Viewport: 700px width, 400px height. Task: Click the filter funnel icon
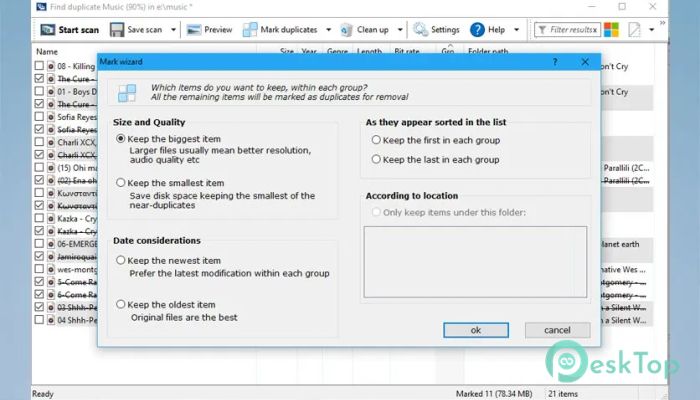[542, 29]
